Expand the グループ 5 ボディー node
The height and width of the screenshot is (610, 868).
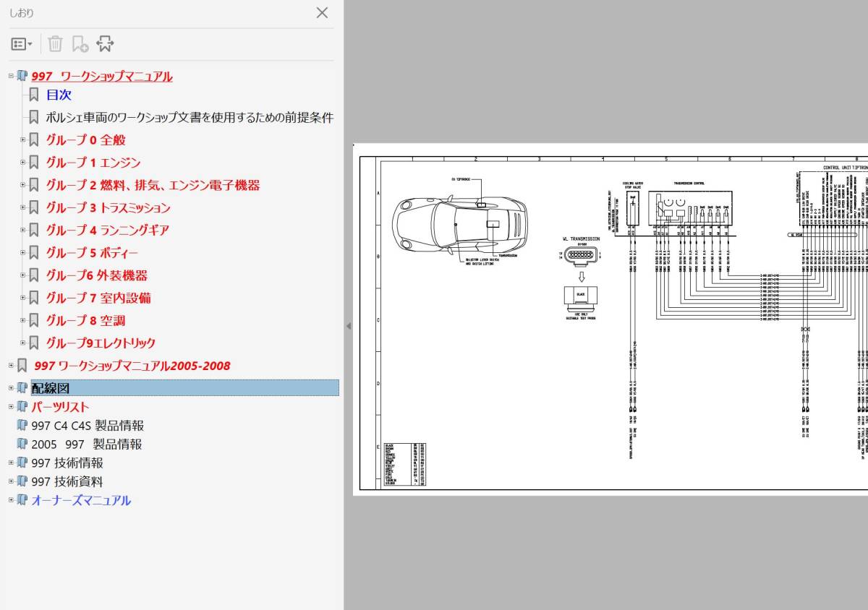22,253
